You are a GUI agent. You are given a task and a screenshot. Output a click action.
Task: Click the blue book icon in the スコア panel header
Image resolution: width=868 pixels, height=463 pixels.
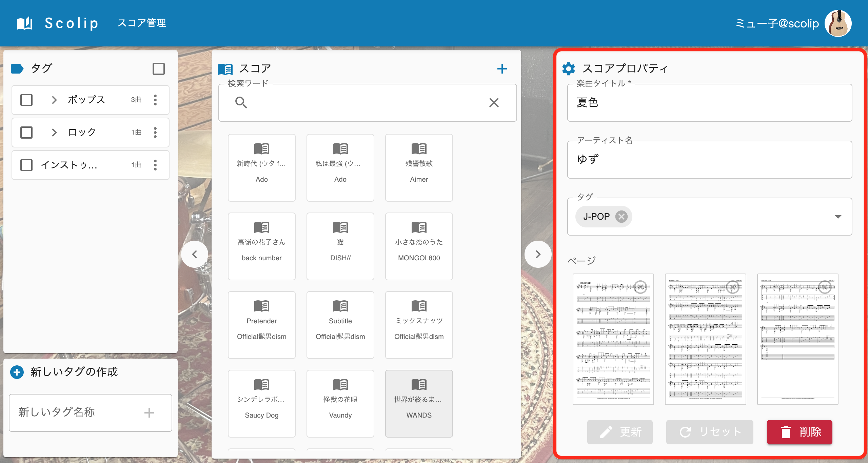pyautogui.click(x=225, y=69)
